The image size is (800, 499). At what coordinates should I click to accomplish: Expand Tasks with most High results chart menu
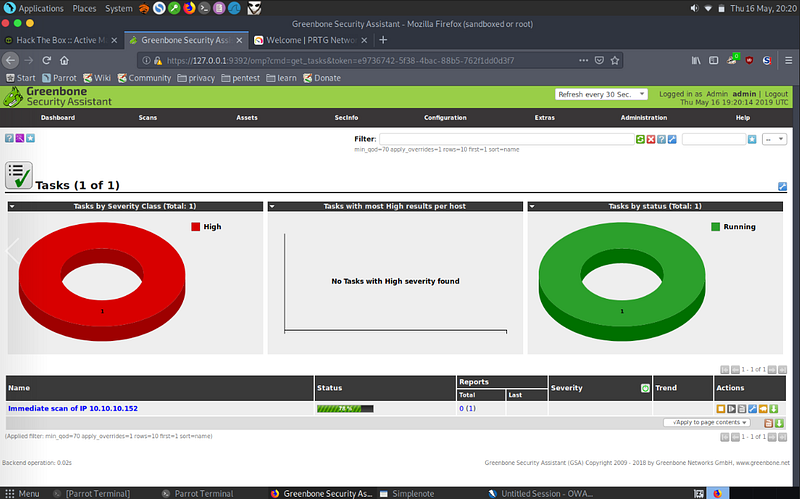[272, 207]
